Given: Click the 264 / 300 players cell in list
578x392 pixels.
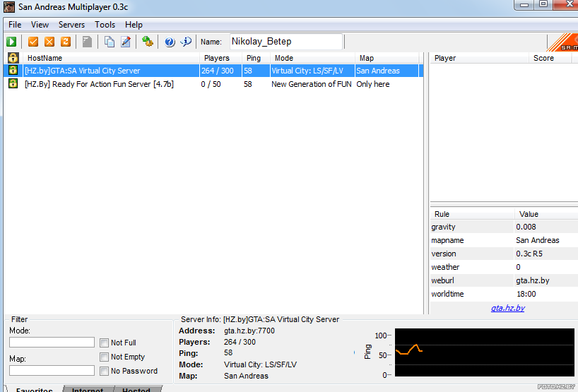Looking at the screenshot, I should (x=218, y=71).
